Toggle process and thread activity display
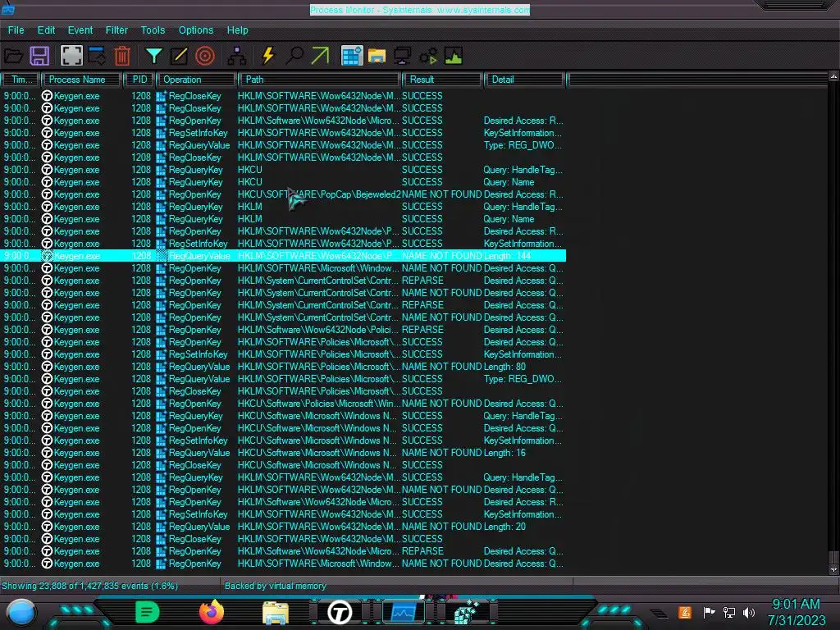This screenshot has height=630, width=840. point(428,56)
